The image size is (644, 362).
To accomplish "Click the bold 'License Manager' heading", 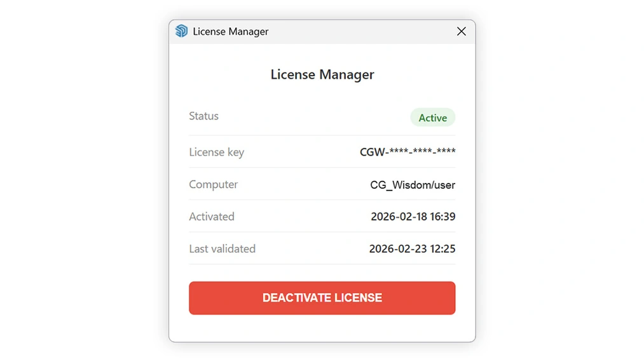I will tap(322, 75).
